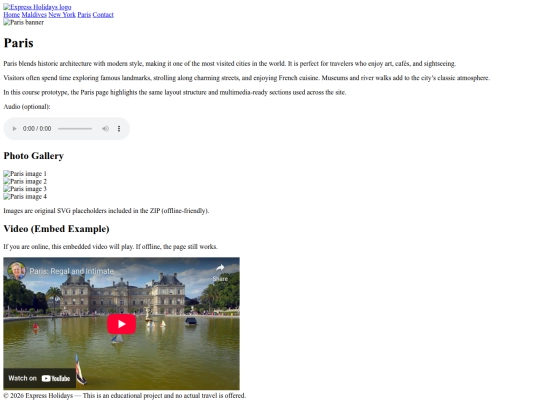Select the Paris image 2 placeholder

[x=25, y=181]
